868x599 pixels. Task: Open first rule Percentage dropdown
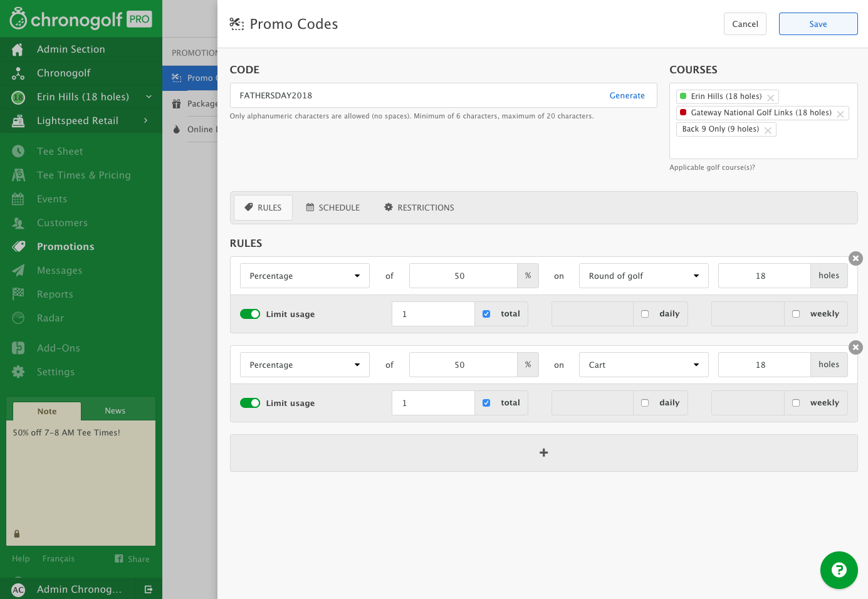pyautogui.click(x=305, y=276)
